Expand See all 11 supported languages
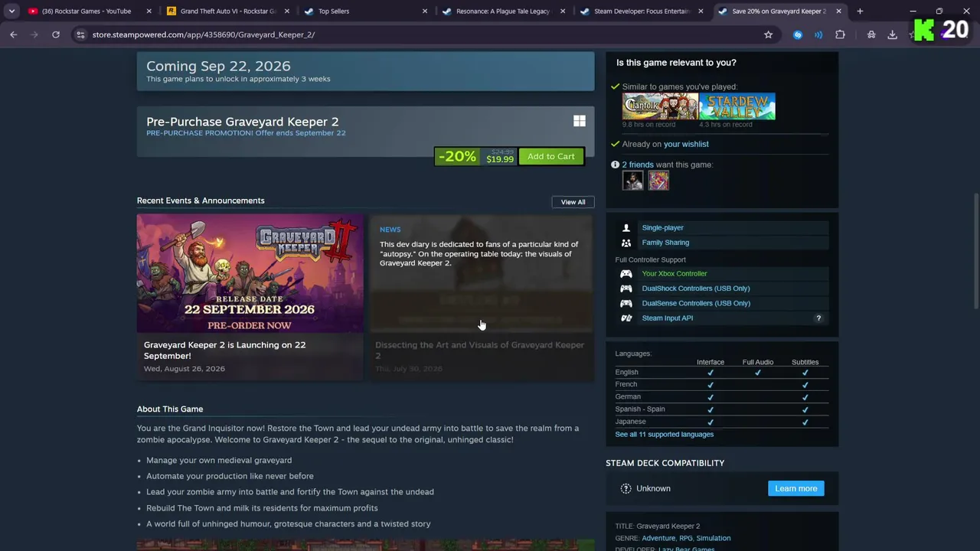 click(x=665, y=434)
